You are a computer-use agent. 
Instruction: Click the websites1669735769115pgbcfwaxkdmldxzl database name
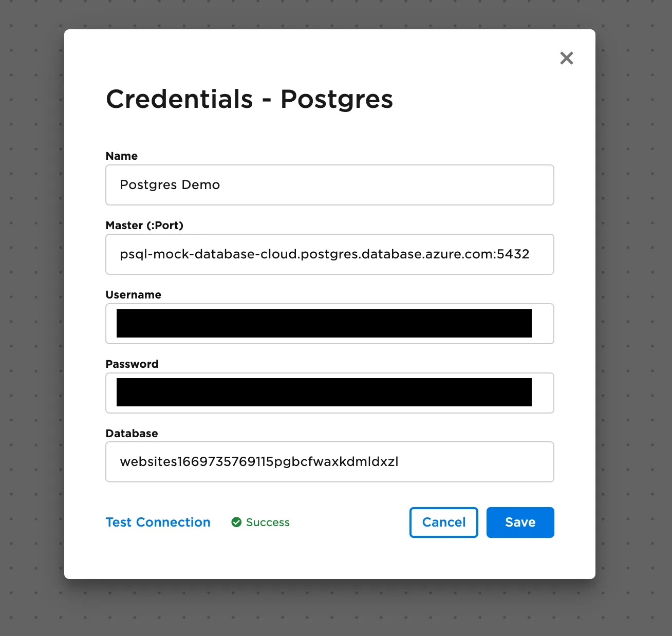(259, 461)
